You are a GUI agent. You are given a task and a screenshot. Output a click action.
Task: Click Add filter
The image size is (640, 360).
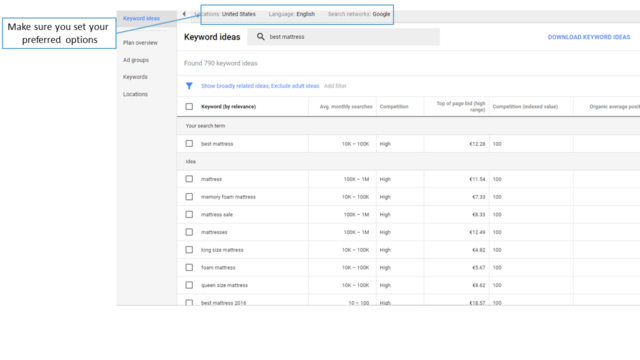tap(335, 86)
